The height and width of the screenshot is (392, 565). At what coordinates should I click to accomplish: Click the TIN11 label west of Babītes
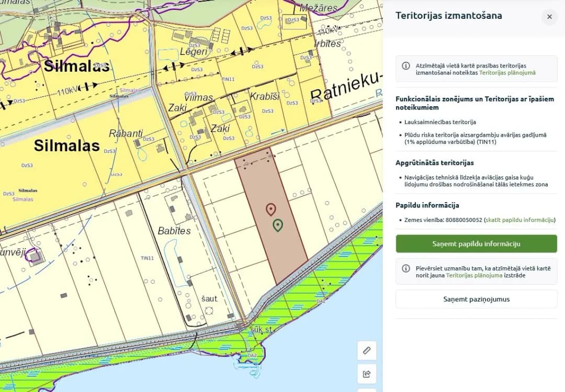click(147, 258)
